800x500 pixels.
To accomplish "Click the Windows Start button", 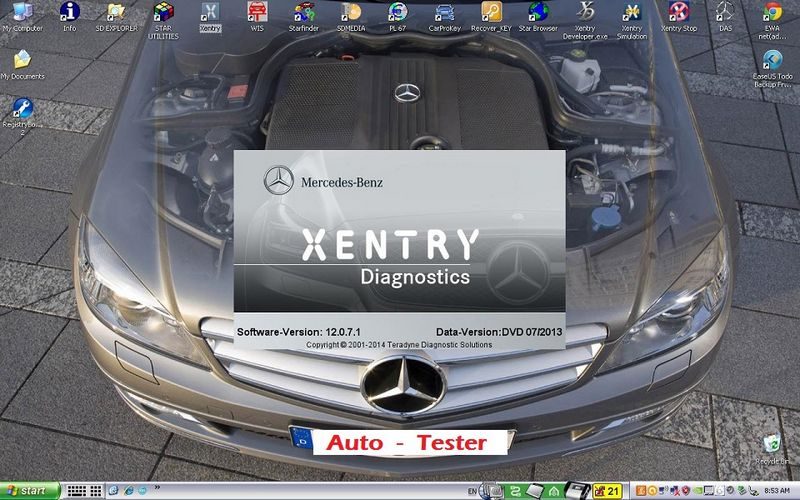I will (30, 491).
